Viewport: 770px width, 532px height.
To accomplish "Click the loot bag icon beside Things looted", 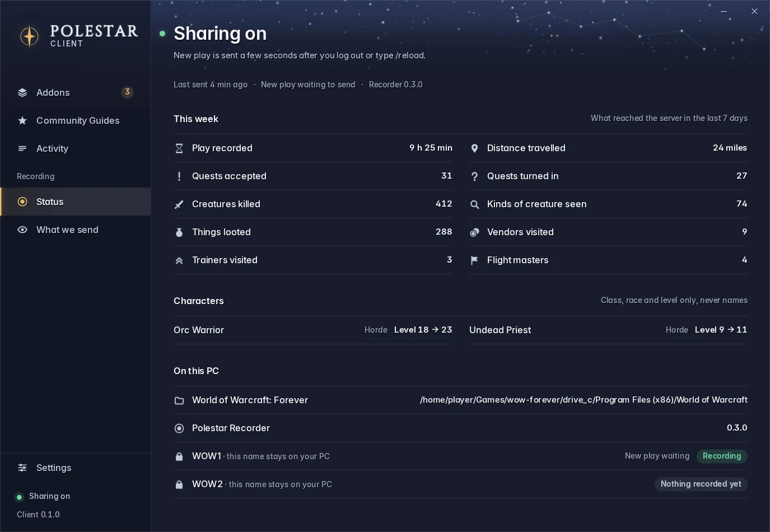I will coord(179,232).
